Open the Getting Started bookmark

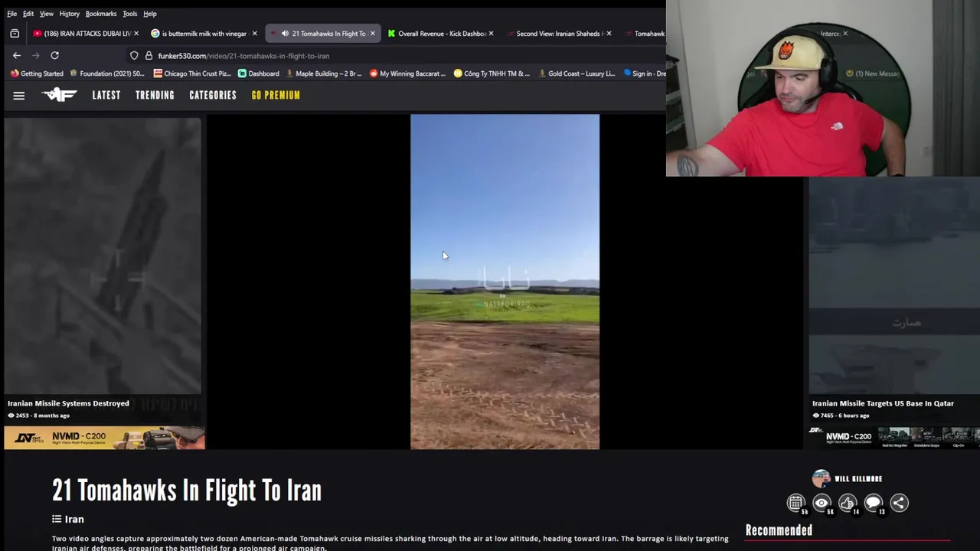[x=37, y=73]
